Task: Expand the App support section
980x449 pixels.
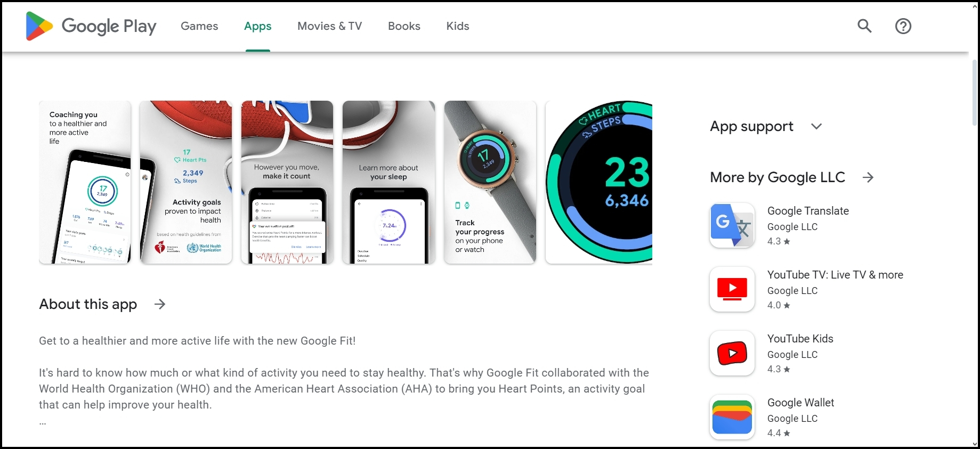Action: point(816,126)
